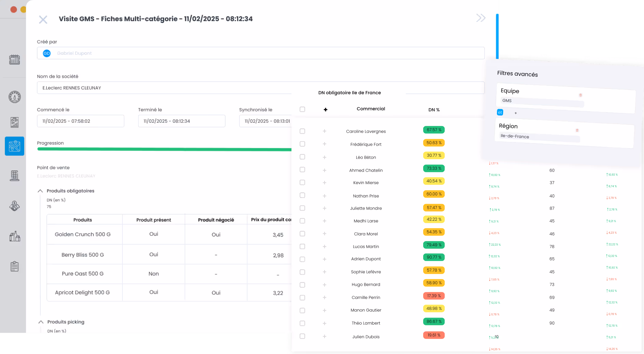Collapse the Produits obligatoires section

coord(40,191)
